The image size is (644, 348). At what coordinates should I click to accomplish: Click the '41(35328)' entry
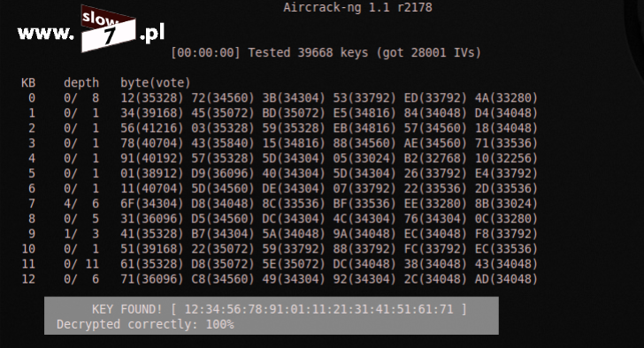tap(152, 234)
